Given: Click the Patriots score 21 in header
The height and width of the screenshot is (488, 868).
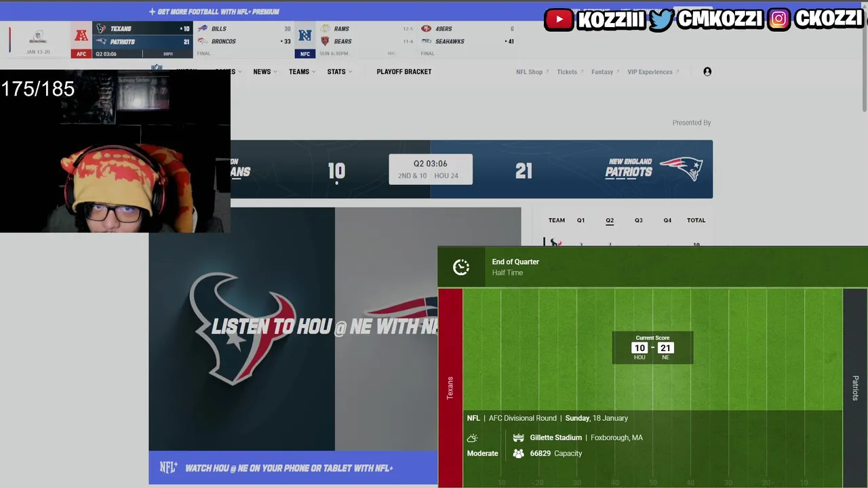Looking at the screenshot, I should click(x=524, y=171).
